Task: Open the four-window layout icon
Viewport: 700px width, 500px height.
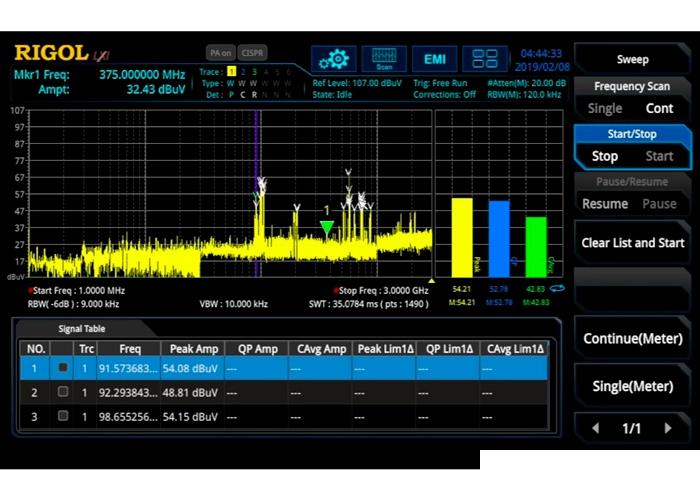Action: click(x=486, y=58)
